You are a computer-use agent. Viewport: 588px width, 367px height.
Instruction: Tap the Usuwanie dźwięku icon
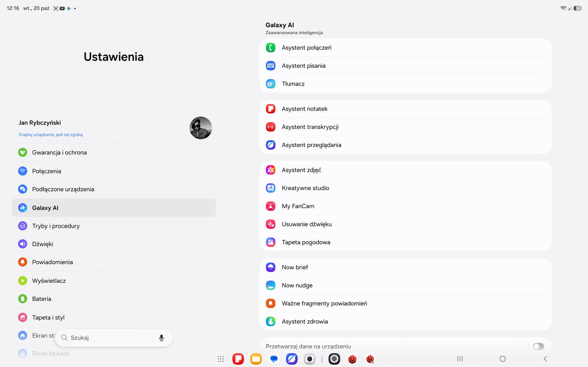coord(270,224)
